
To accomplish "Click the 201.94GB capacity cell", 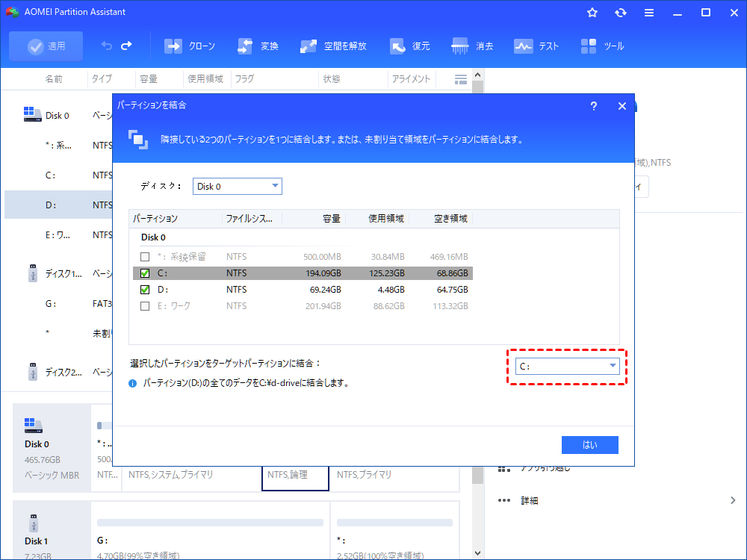I will 323,306.
